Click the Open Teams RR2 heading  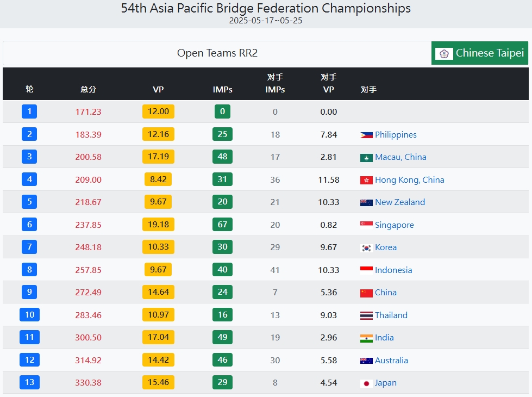(x=217, y=53)
